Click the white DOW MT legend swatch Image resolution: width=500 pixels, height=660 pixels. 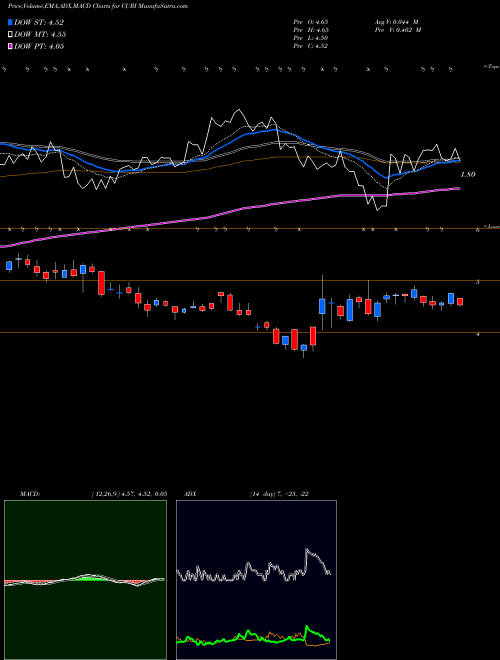10,34
